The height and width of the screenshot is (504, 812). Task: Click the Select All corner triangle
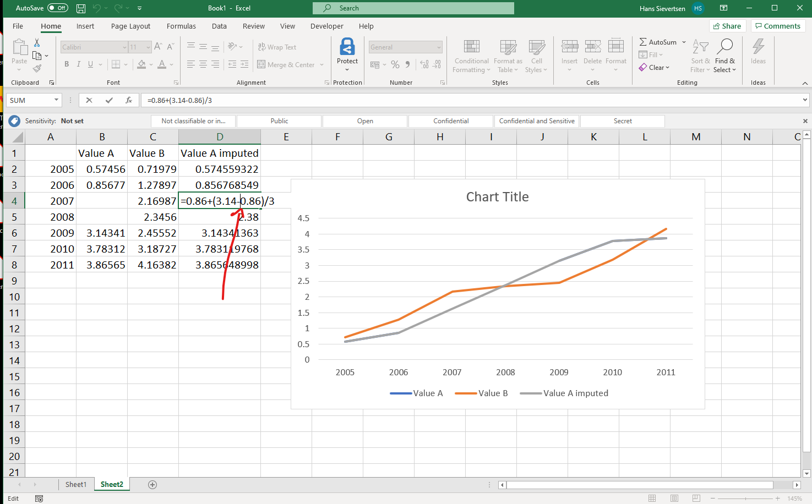(17, 137)
